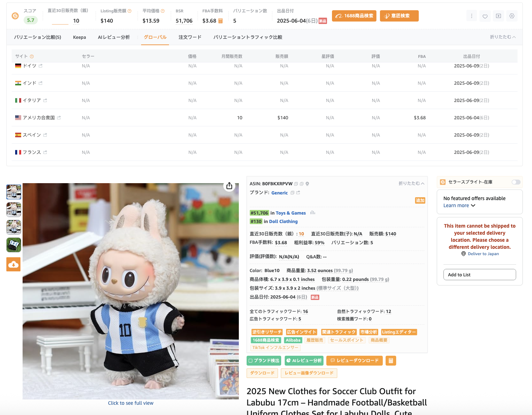Click TikTok インフルエンサー tag
Viewport: 532px width, 415px height.
point(276,348)
